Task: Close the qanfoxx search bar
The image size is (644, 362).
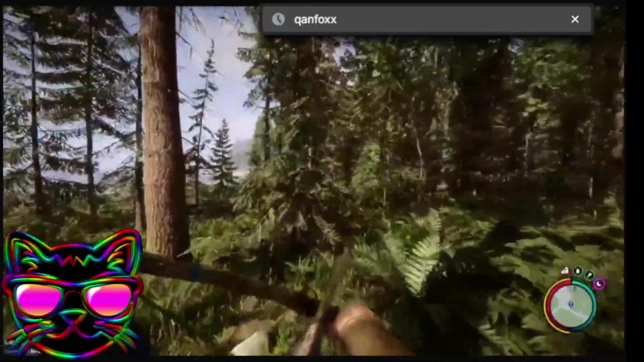Action: pos(575,20)
